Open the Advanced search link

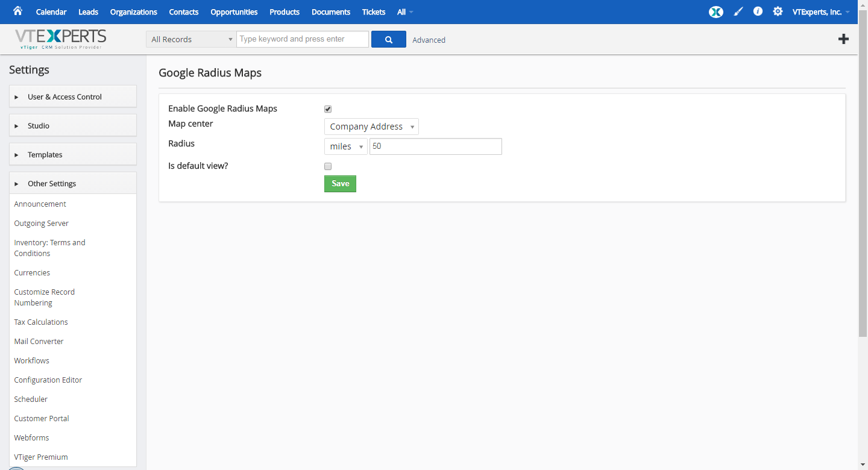coord(429,40)
